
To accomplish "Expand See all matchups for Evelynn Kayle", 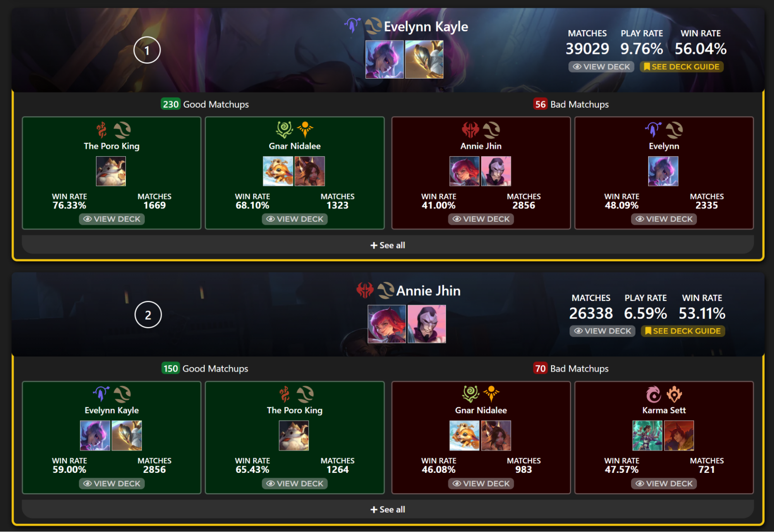I will [x=388, y=245].
